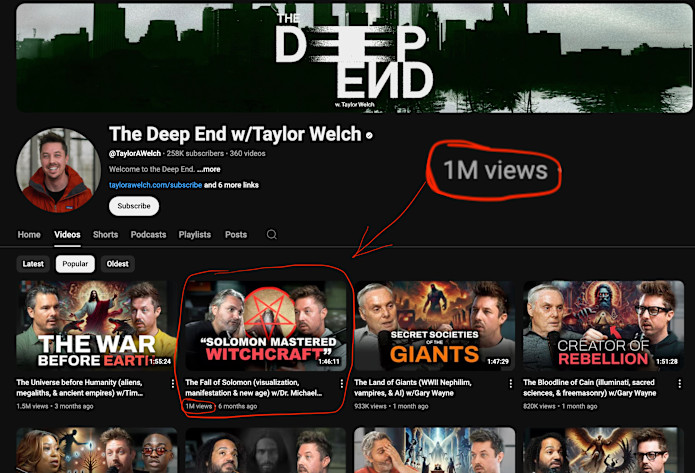Click Taylor Welch channel profile picture

point(58,170)
